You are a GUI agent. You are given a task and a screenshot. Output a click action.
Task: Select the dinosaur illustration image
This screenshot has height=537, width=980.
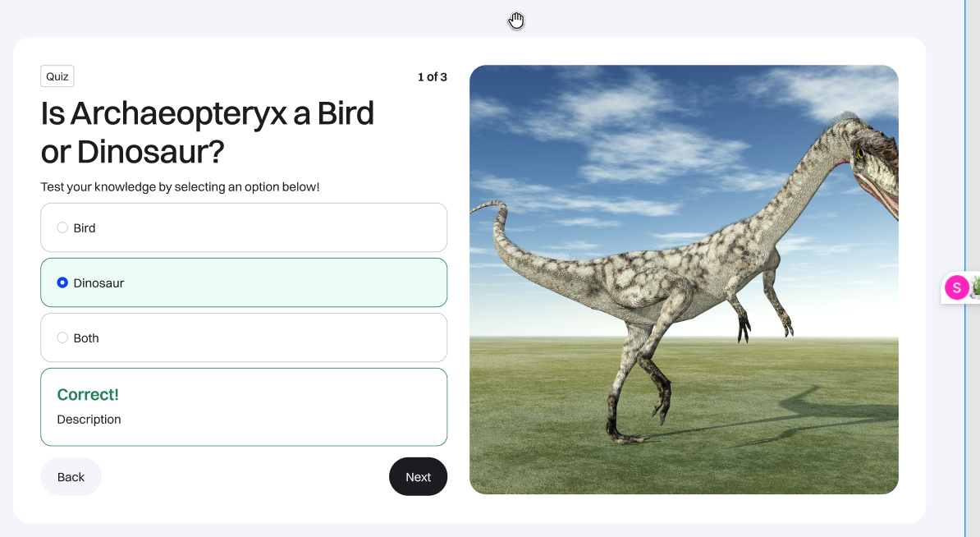pyautogui.click(x=684, y=279)
